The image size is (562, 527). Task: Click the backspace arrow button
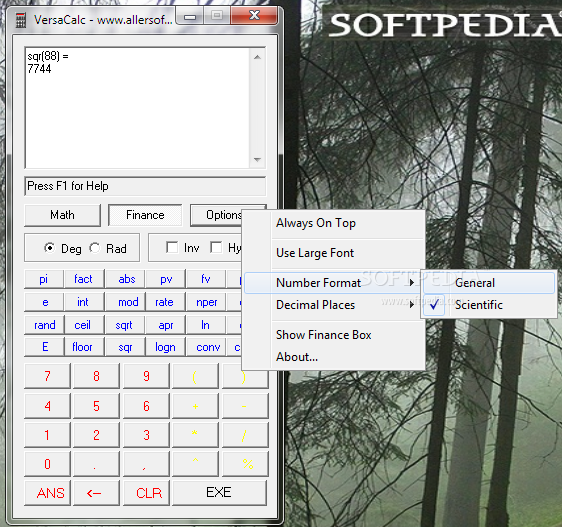coord(96,493)
